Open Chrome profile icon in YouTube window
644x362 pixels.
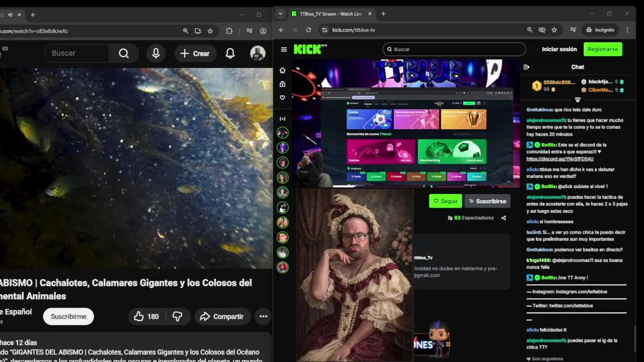point(263,31)
